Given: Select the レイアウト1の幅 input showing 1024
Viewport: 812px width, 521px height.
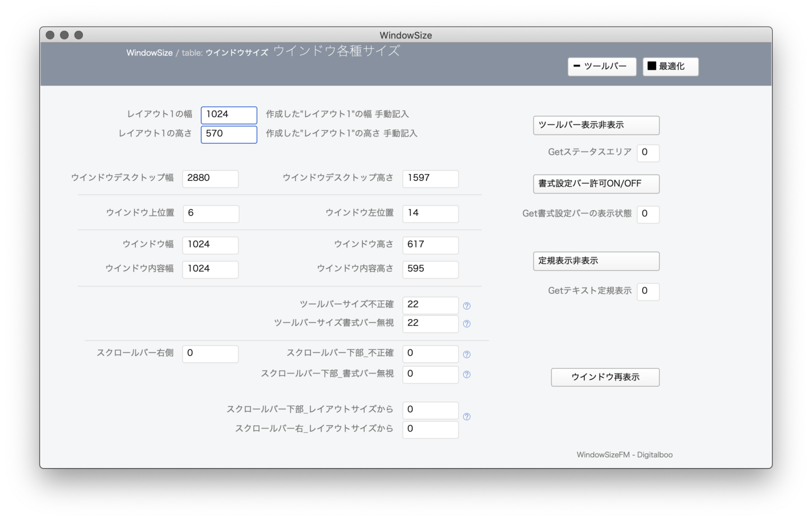Looking at the screenshot, I should (228, 115).
